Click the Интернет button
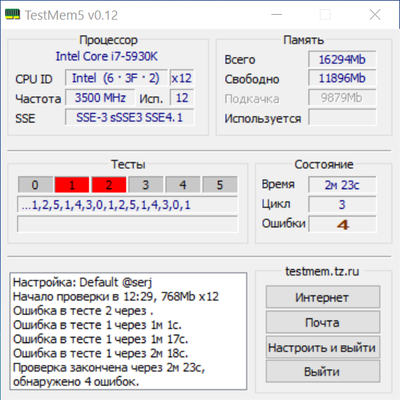The image size is (400, 400). (323, 297)
